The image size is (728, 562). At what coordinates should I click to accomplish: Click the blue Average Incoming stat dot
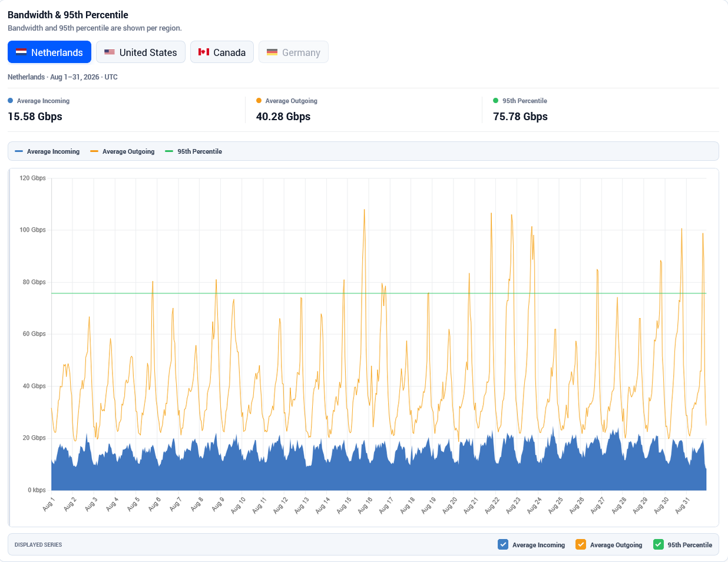10,101
